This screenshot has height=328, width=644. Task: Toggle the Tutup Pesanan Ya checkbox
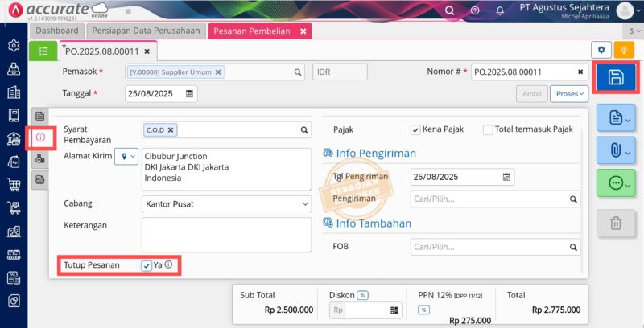pos(147,265)
